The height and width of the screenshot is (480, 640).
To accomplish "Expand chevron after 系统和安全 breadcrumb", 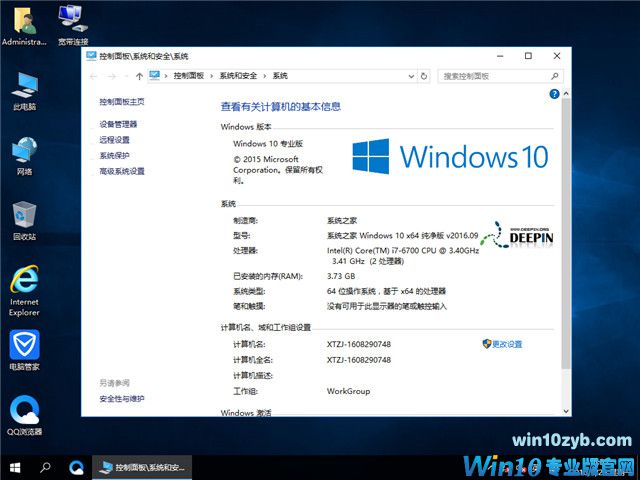I will tap(265, 76).
